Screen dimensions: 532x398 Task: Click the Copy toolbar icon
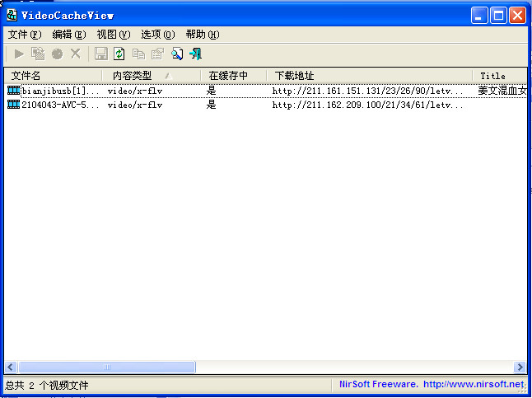pyautogui.click(x=138, y=54)
